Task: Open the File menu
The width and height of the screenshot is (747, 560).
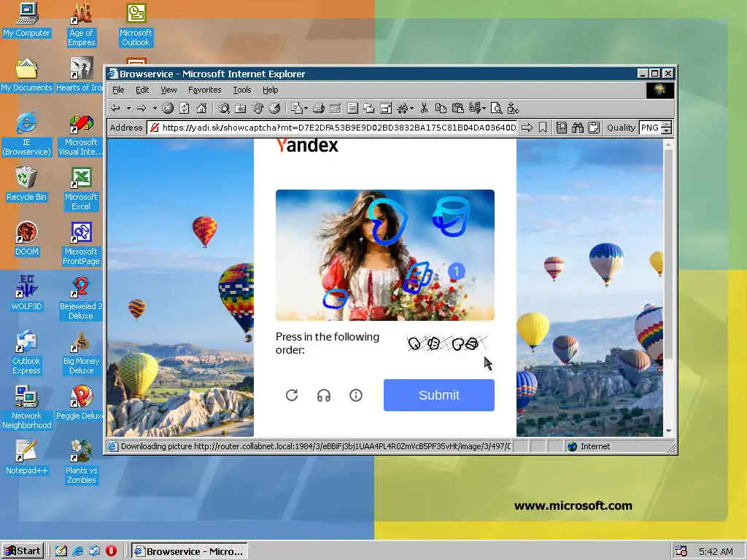Action: (118, 90)
